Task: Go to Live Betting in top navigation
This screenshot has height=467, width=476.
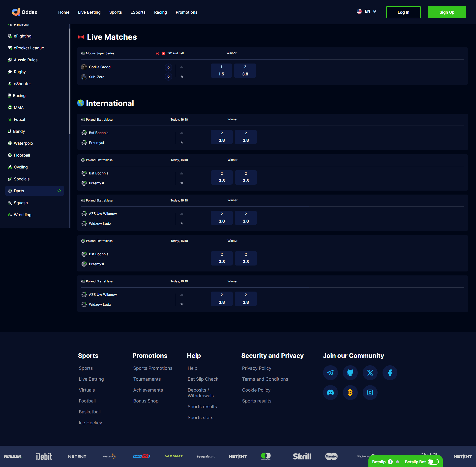Action: 89,12
